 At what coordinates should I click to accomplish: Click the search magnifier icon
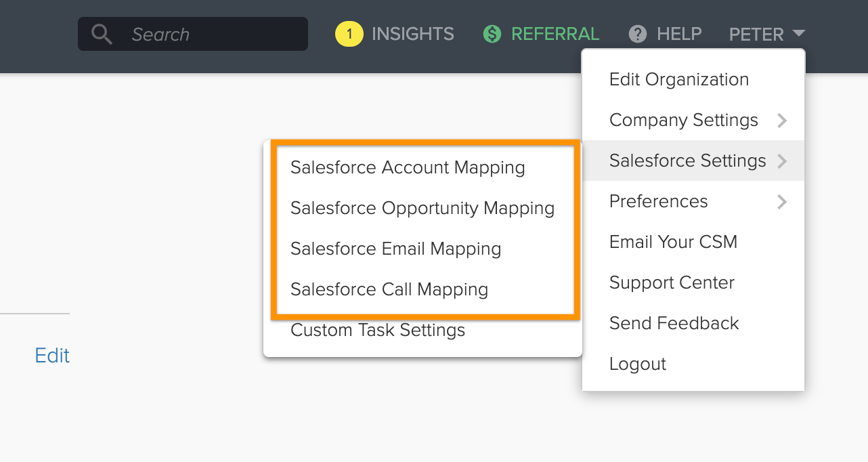tap(102, 33)
